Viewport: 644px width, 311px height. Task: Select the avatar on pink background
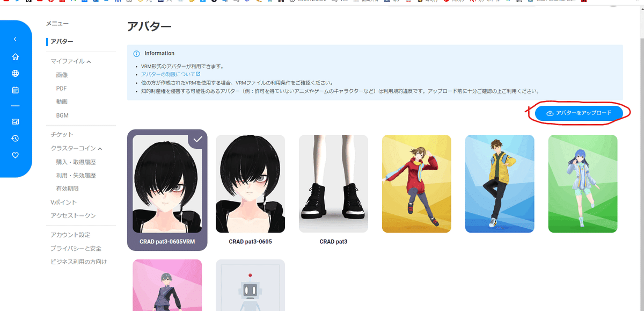[x=167, y=285]
